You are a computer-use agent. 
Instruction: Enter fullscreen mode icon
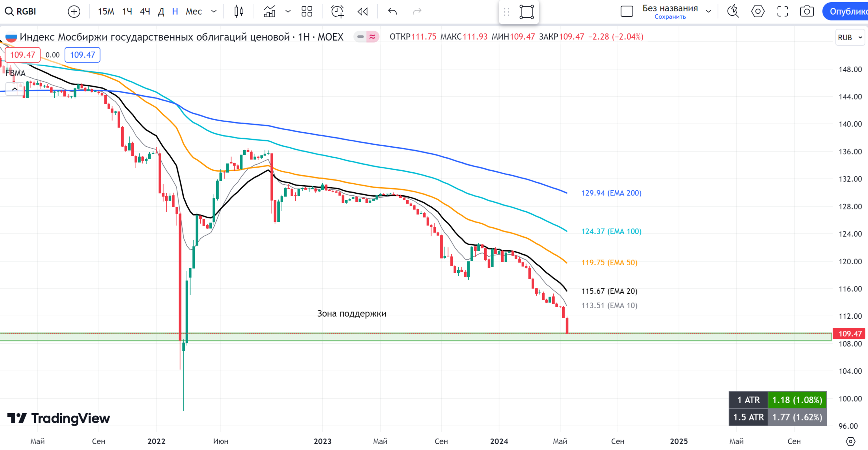point(782,11)
